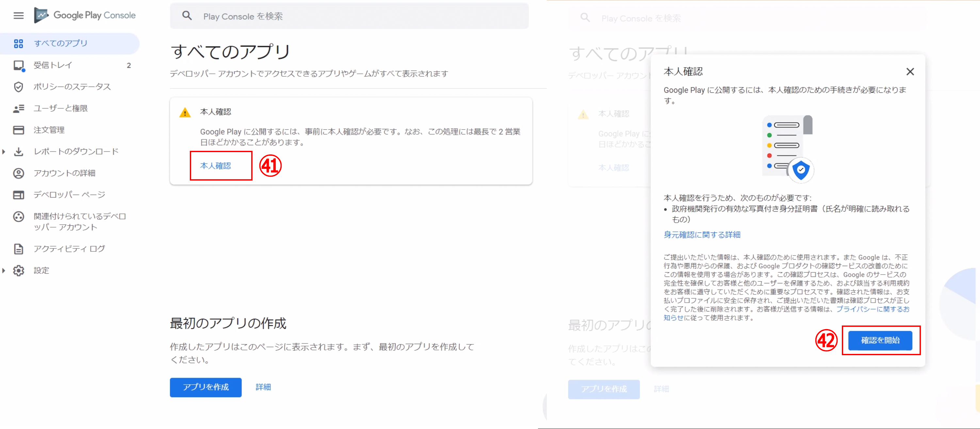Click the レポートのダウンロード download icon
980x429 pixels.
[18, 152]
